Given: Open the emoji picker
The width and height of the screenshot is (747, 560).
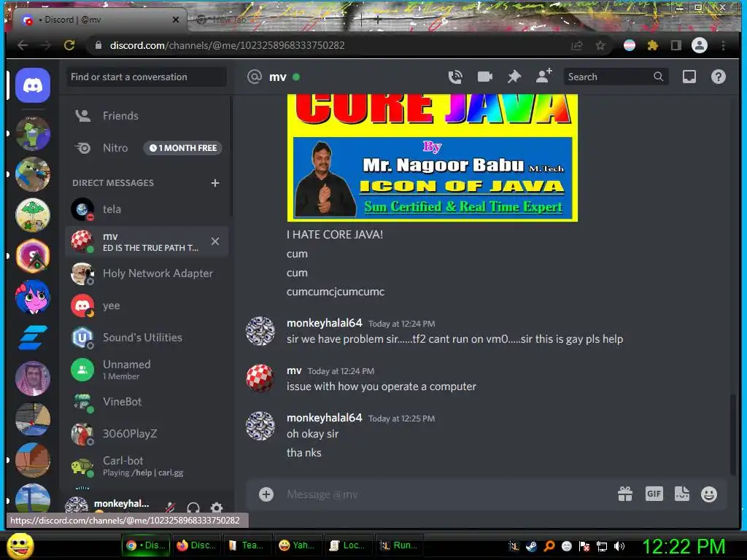Looking at the screenshot, I should click(x=709, y=494).
